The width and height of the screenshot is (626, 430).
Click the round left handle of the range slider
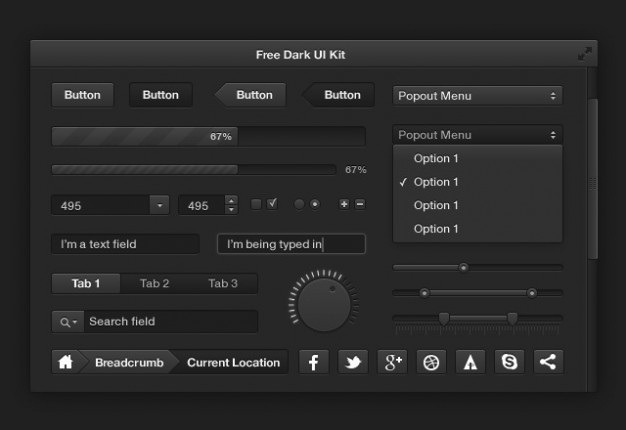[424, 293]
